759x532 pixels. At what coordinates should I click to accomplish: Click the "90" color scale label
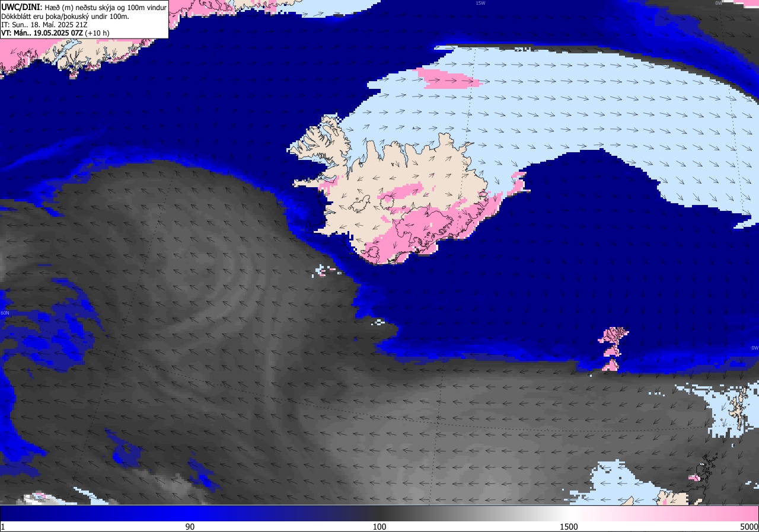pos(190,527)
